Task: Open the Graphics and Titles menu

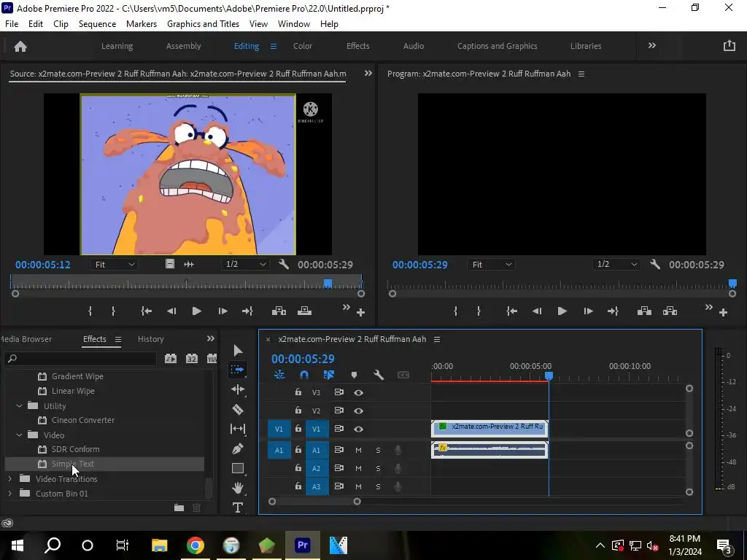Action: coord(203,24)
